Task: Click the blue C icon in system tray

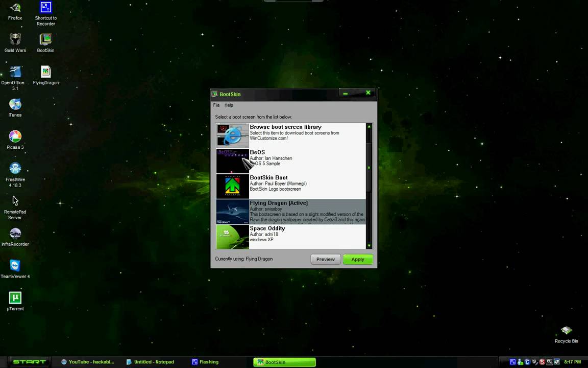Action: tap(527, 362)
